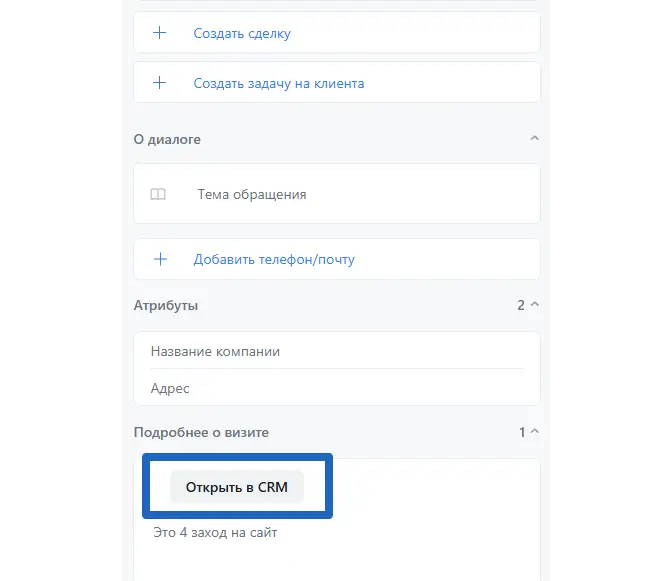Click the О диалоге section title
Screen dimensions: 672x581
[167, 139]
